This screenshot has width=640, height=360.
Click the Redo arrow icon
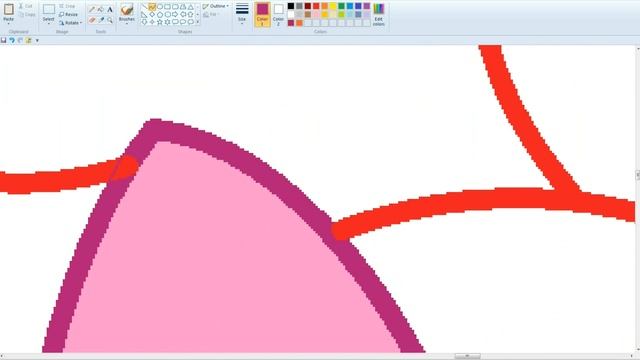20,40
